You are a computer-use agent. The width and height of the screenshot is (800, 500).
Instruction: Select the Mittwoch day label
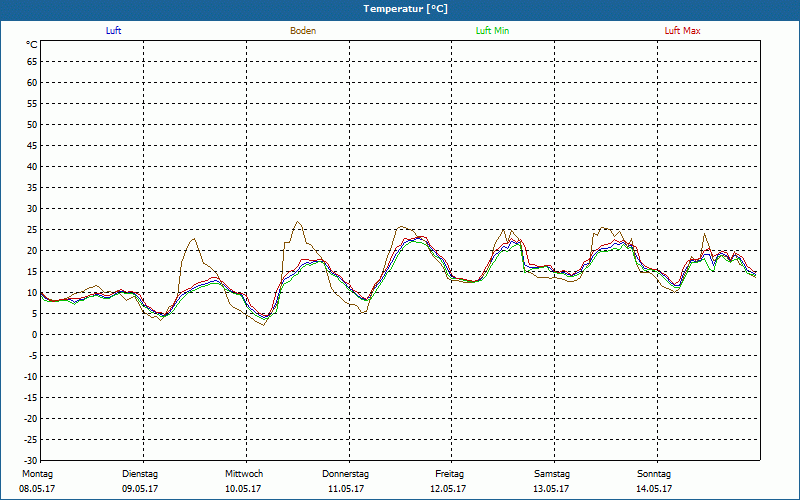[244, 474]
